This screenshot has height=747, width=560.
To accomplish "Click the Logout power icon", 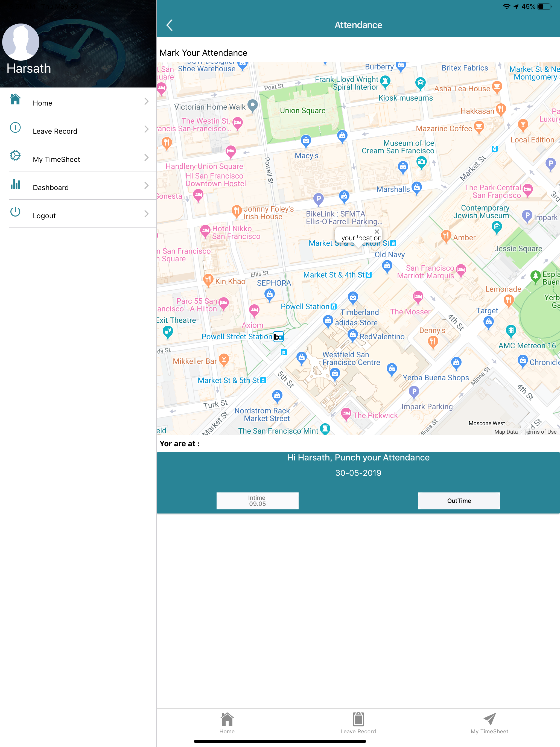I will [15, 212].
